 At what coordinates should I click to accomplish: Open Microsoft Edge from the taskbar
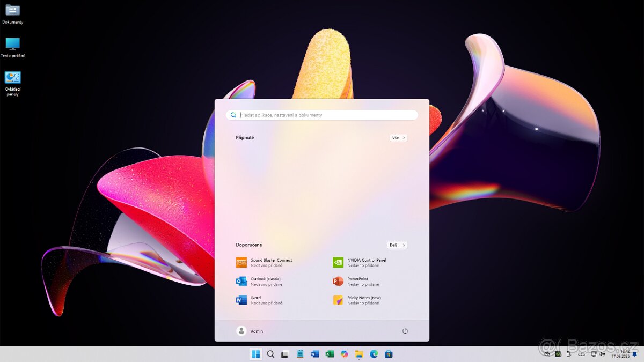click(x=374, y=354)
